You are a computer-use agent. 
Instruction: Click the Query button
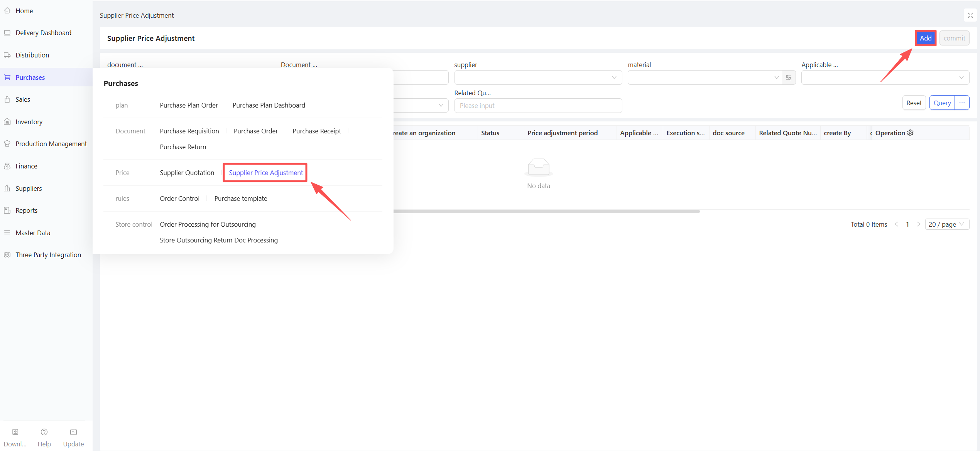pos(942,103)
